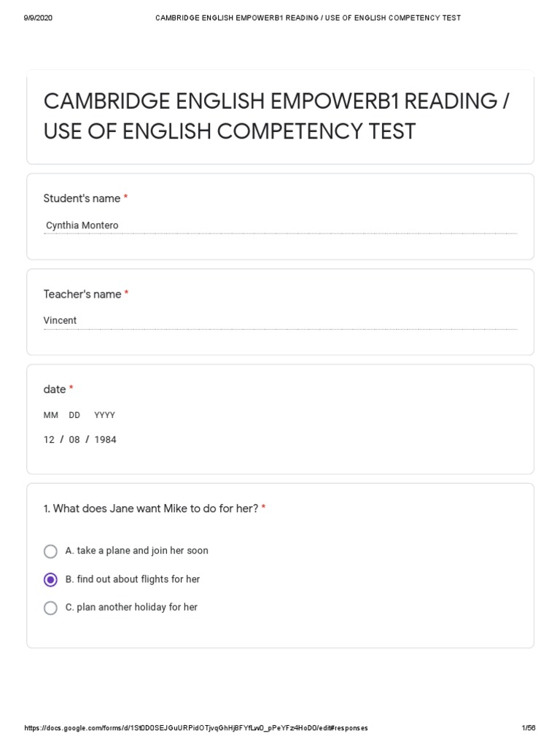
Task: Click the date question label
Action: click(x=55, y=390)
